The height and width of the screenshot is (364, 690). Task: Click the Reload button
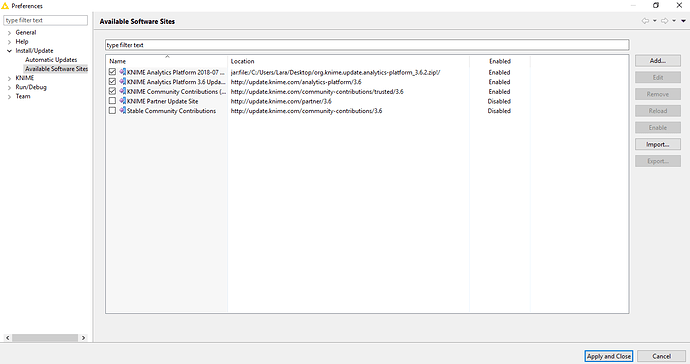coord(658,111)
